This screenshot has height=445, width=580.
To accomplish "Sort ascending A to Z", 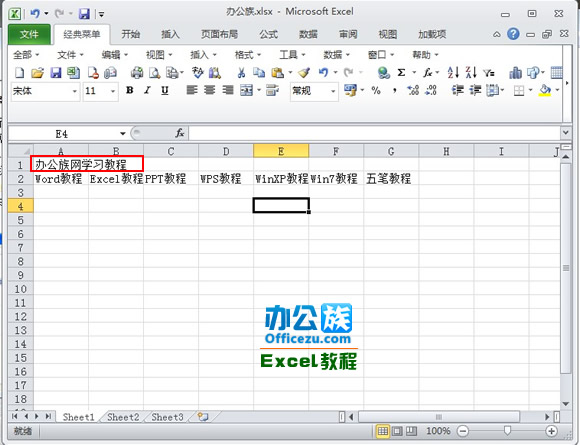I will (453, 73).
